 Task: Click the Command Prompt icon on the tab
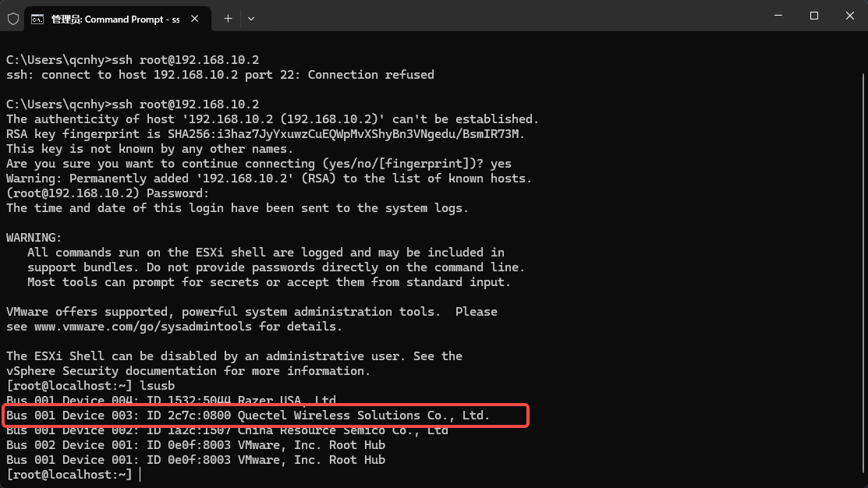(x=37, y=19)
